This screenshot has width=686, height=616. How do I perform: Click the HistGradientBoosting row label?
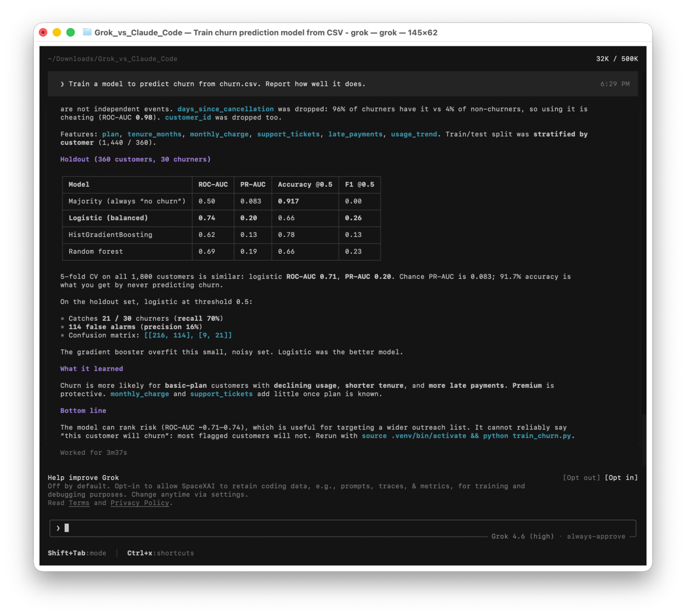pyautogui.click(x=111, y=235)
